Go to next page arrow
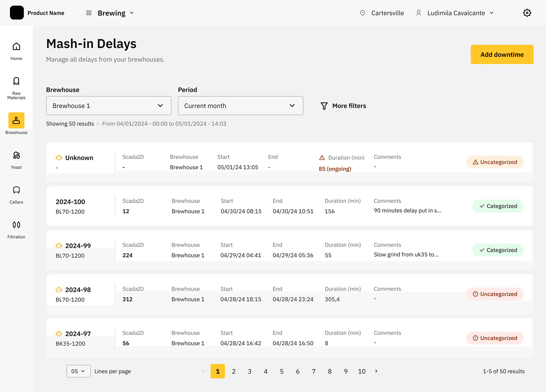This screenshot has width=546, height=392. pos(376,371)
